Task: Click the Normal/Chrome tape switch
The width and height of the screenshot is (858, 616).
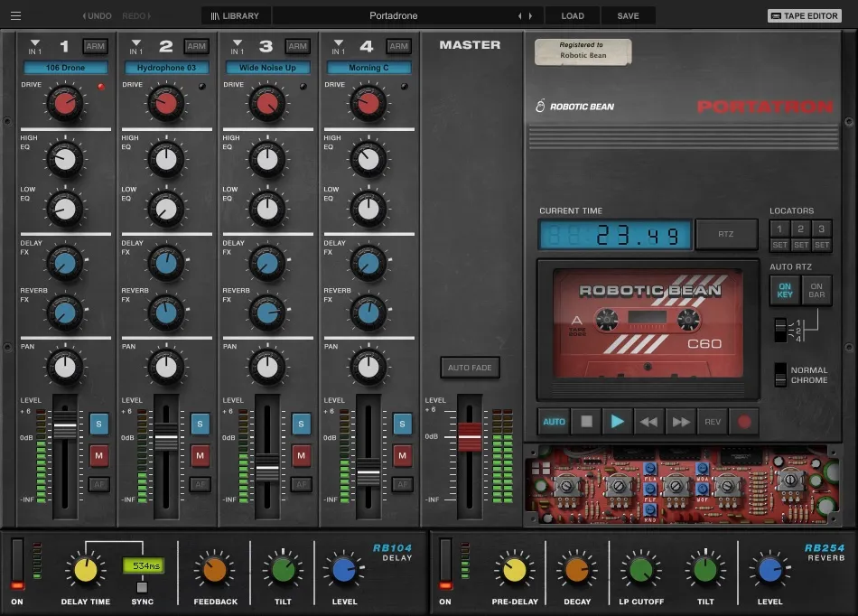Action: pyautogui.click(x=781, y=375)
